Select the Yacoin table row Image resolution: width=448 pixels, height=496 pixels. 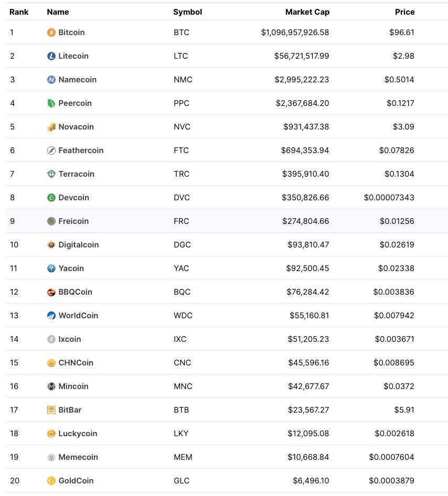pos(224,268)
